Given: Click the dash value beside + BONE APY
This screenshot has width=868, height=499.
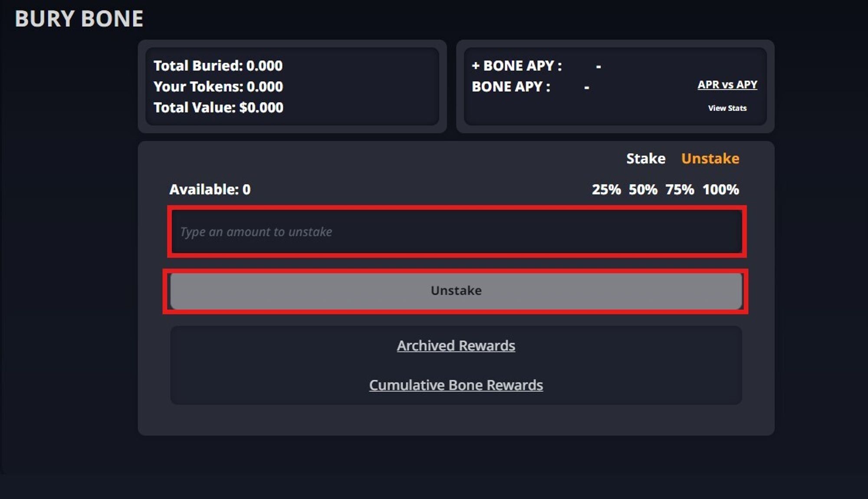Looking at the screenshot, I should tap(598, 66).
